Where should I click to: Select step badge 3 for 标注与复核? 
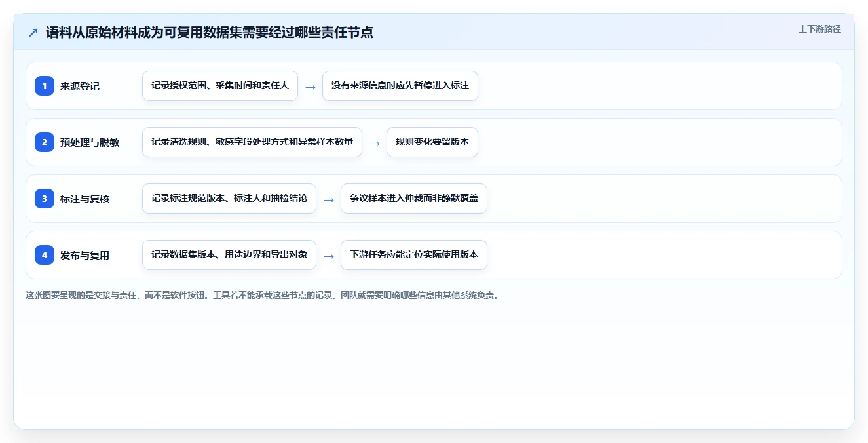point(45,199)
